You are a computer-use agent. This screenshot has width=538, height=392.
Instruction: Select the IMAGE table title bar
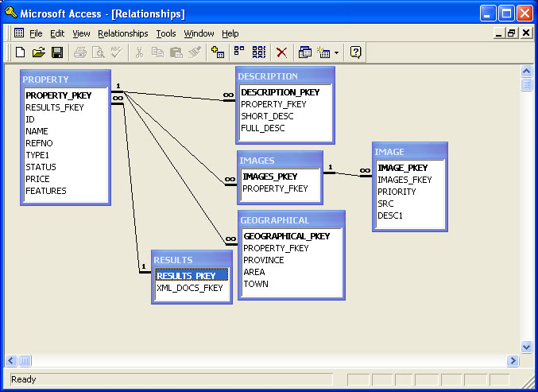(410, 152)
